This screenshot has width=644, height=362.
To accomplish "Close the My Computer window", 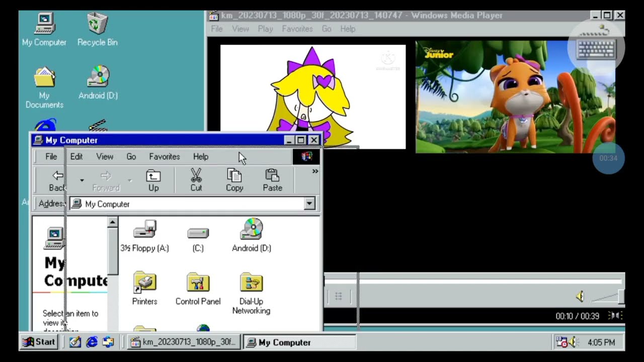I will click(x=314, y=140).
